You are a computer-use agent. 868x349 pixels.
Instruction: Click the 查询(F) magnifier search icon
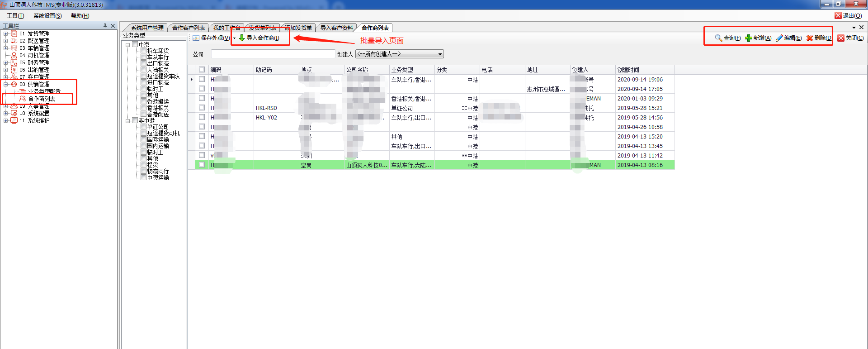[718, 38]
